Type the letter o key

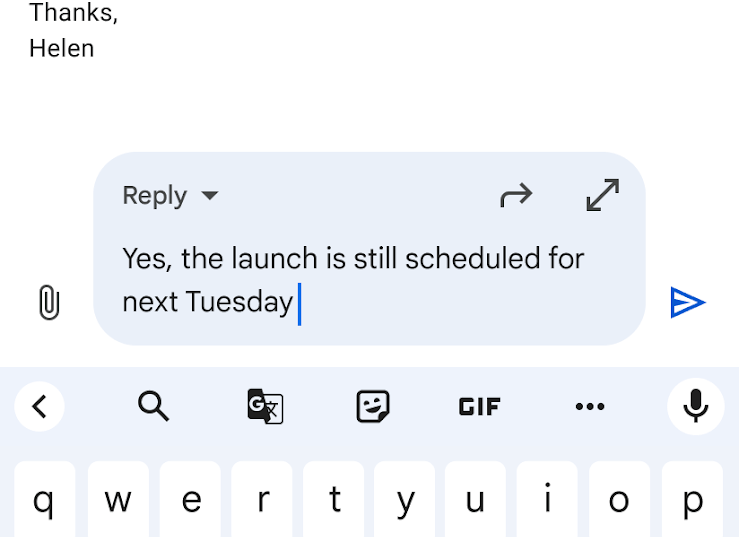pyautogui.click(x=619, y=500)
